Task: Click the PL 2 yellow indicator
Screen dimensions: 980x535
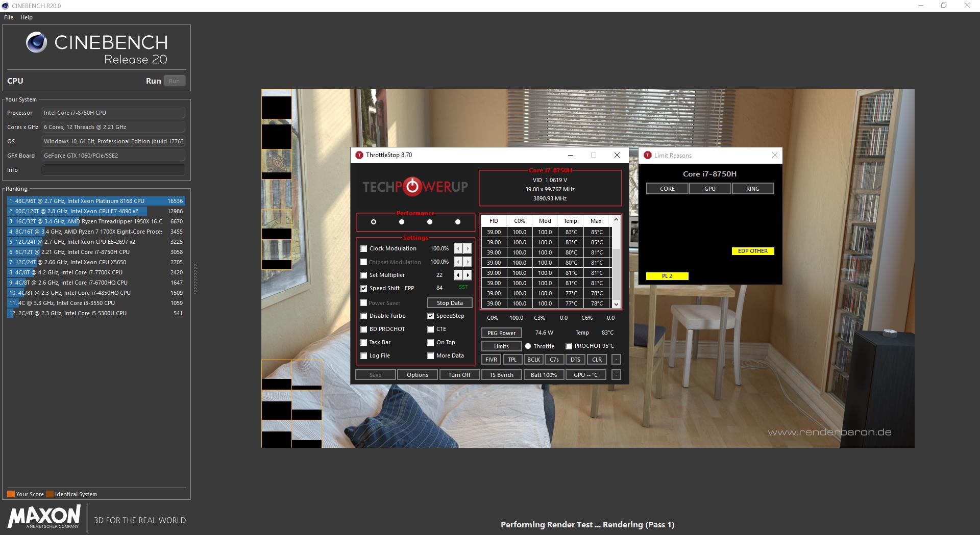Action: click(x=667, y=276)
